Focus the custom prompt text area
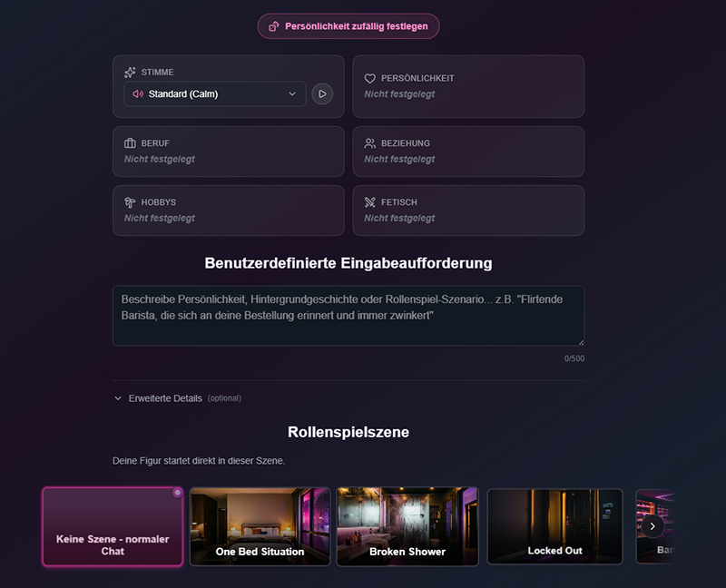The height and width of the screenshot is (588, 726). click(x=348, y=316)
